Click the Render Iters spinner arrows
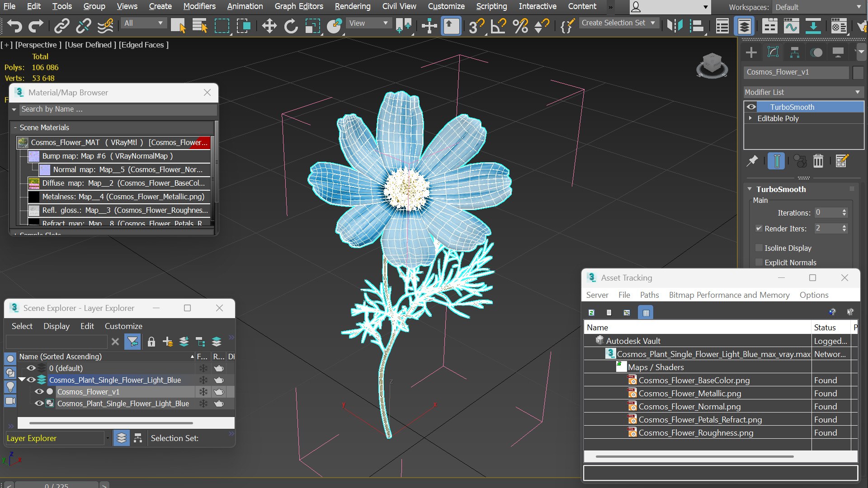 point(844,229)
